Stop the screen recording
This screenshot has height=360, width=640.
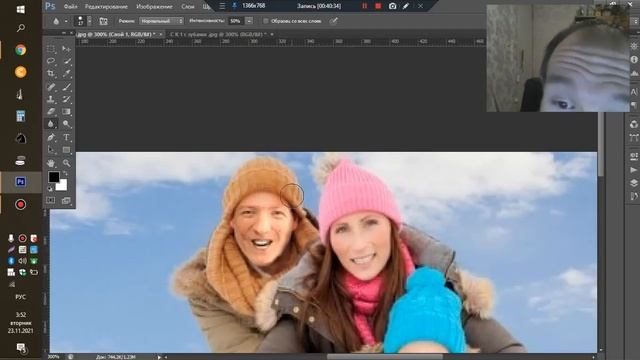378,6
